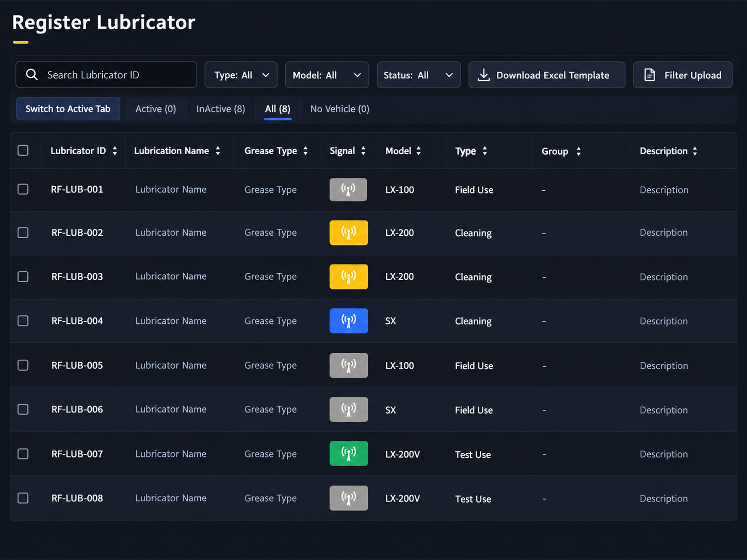Viewport: 747px width, 560px height.
Task: Toggle the select-all header checkbox
Action: click(x=23, y=150)
